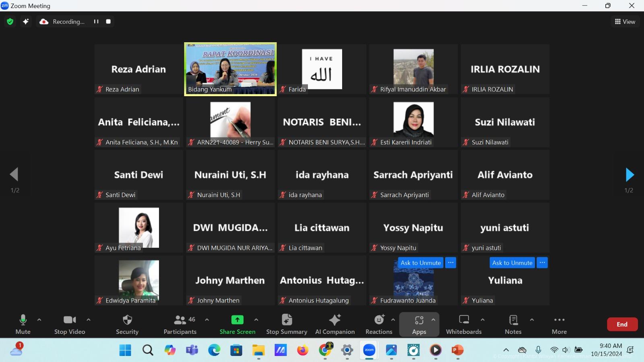Pause the cloud recording
This screenshot has height=362, width=644.
(x=96, y=22)
